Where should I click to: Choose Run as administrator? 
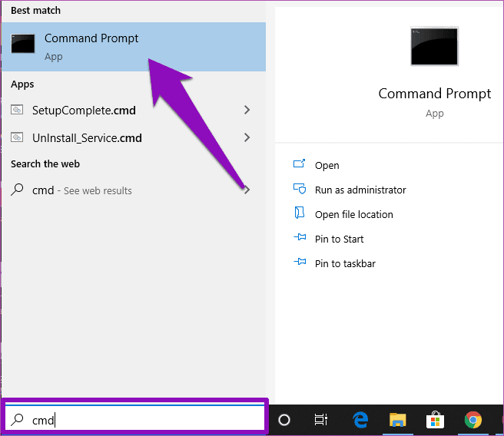(360, 190)
